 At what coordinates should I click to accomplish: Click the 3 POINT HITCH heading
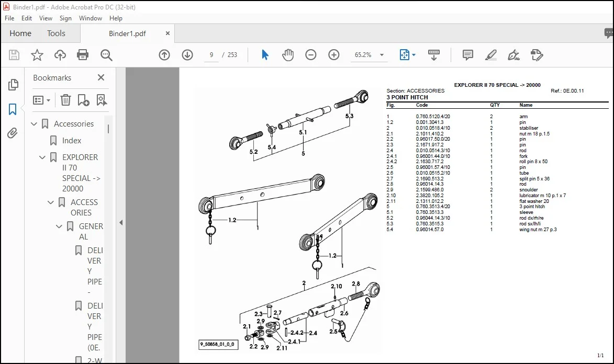pos(407,97)
